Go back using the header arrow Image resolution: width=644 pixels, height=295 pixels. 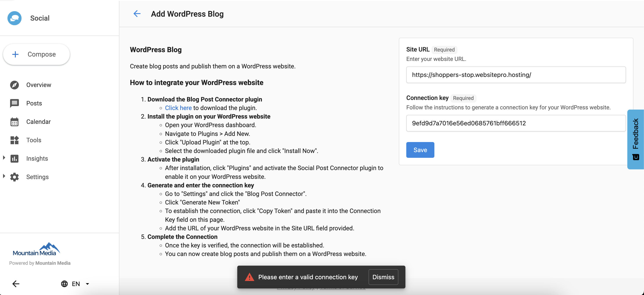tap(137, 14)
